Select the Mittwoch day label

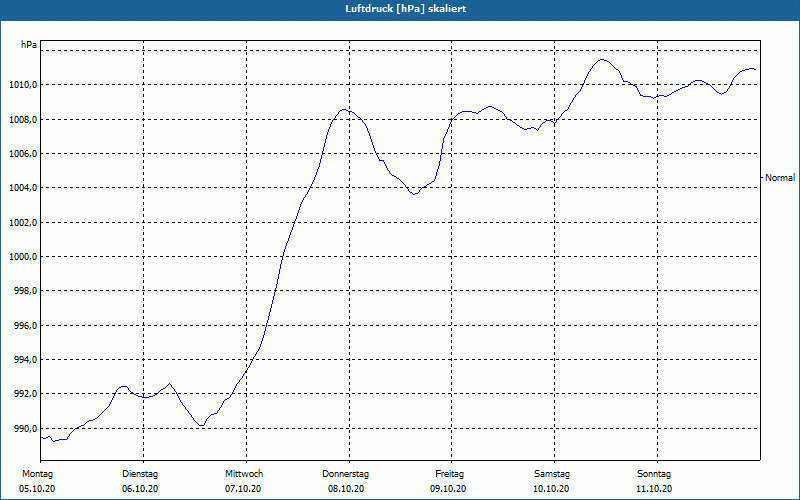[244, 474]
